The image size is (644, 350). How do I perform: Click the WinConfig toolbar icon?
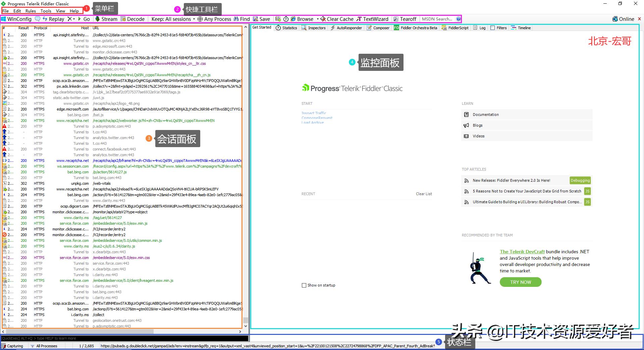[16, 19]
